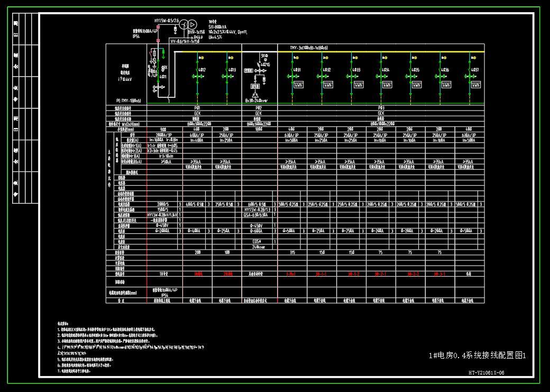Image resolution: width=550 pixels, height=392 pixels.
Task: Click breaker label '4032'
Action: pos(327,70)
